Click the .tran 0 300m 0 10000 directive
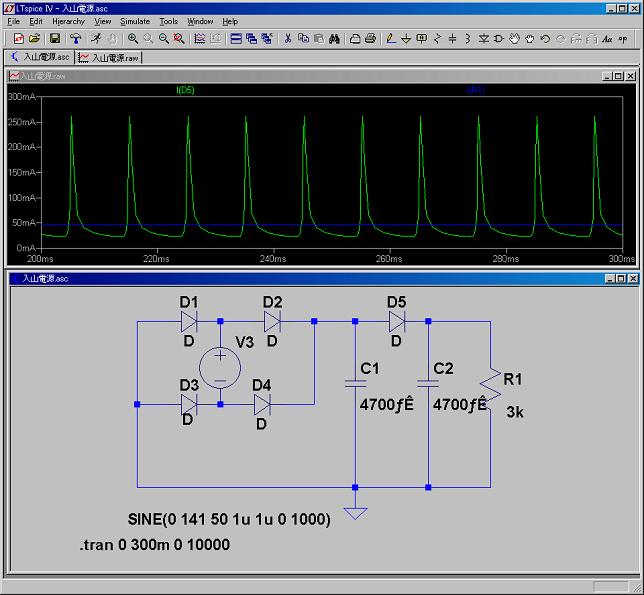This screenshot has width=644, height=595. coord(155,544)
